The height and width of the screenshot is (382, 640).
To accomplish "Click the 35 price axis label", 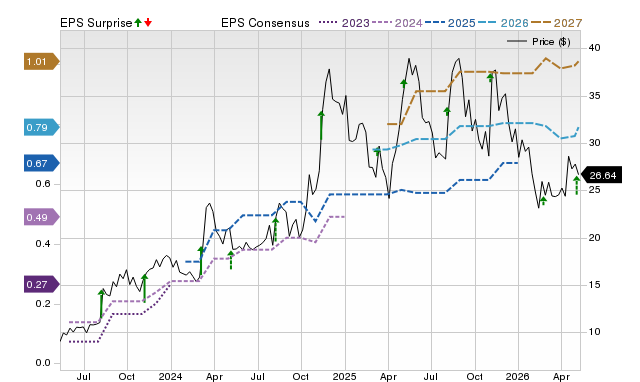I will 594,96.
